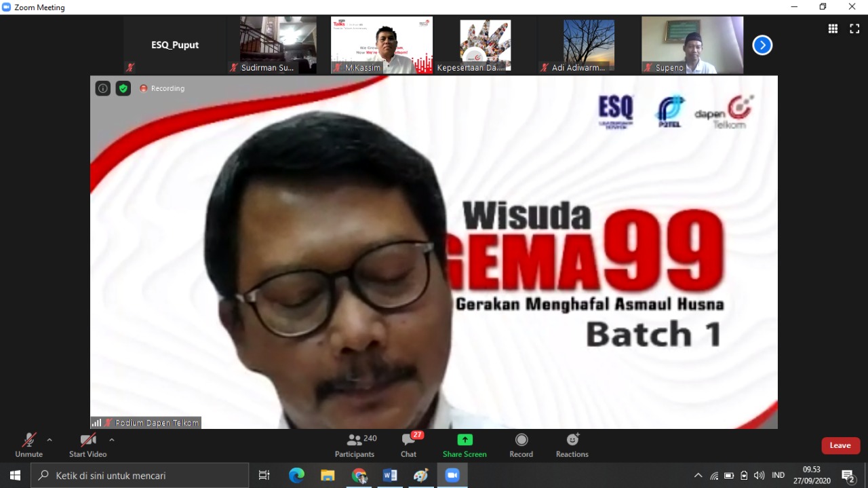Open the Reactions menu
The image size is (868, 488).
(572, 445)
